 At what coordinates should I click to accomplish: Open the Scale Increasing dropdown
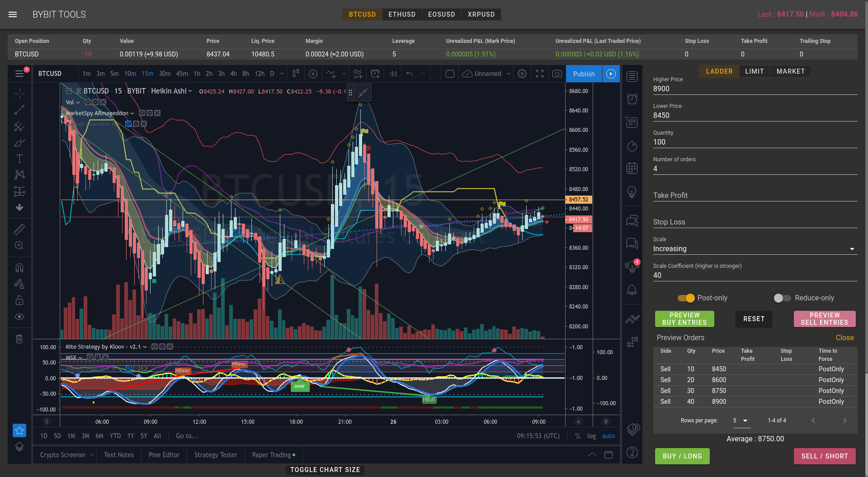[755, 249]
